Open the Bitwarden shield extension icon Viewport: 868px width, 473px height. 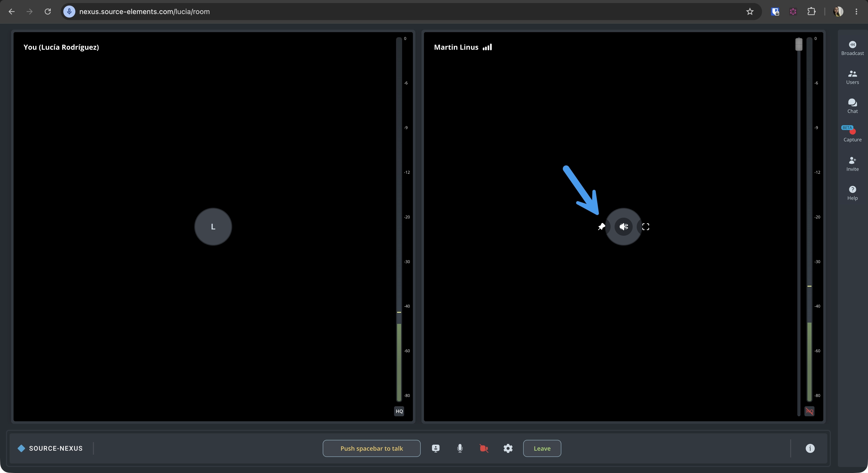click(775, 12)
